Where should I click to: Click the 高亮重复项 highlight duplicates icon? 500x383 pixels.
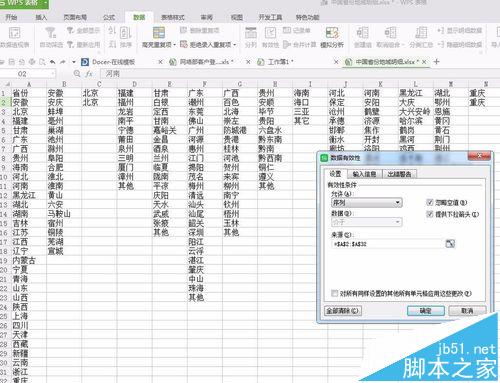tap(159, 33)
